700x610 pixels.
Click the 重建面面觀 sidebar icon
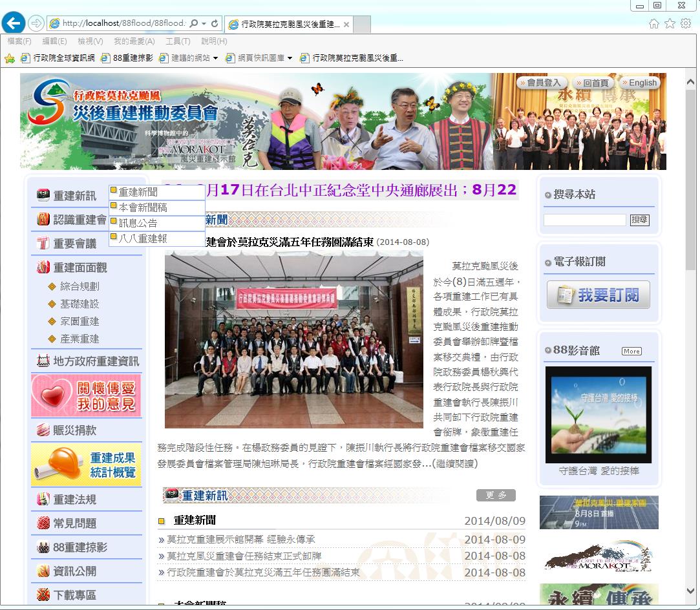click(43, 268)
